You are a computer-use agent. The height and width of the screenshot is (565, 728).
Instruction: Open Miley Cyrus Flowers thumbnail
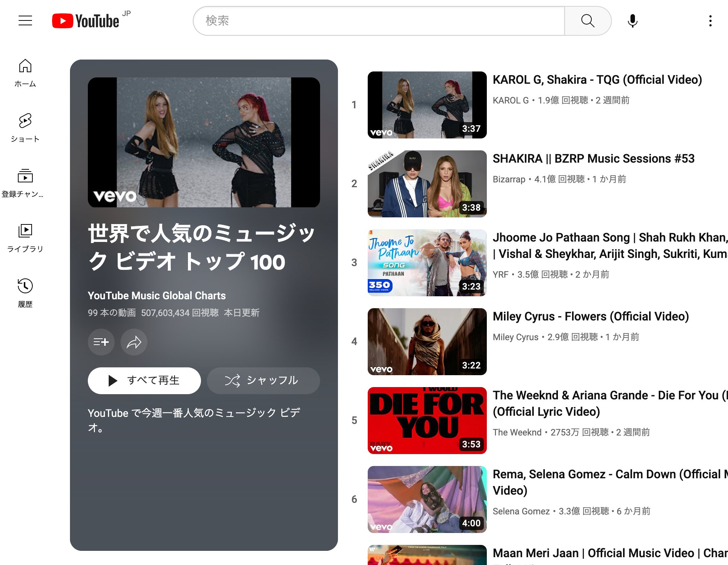[x=427, y=342]
